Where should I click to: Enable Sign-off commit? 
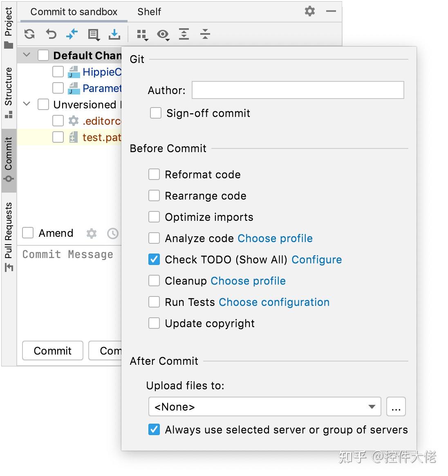[155, 113]
